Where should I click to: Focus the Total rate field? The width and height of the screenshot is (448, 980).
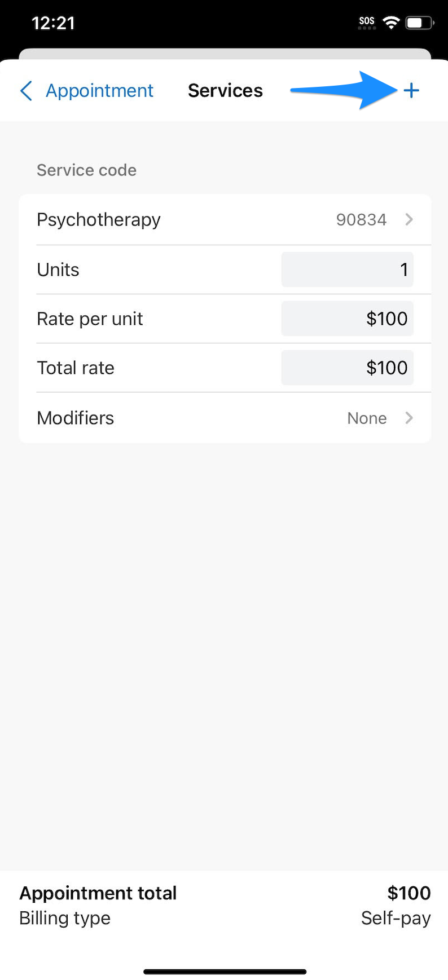click(x=347, y=368)
